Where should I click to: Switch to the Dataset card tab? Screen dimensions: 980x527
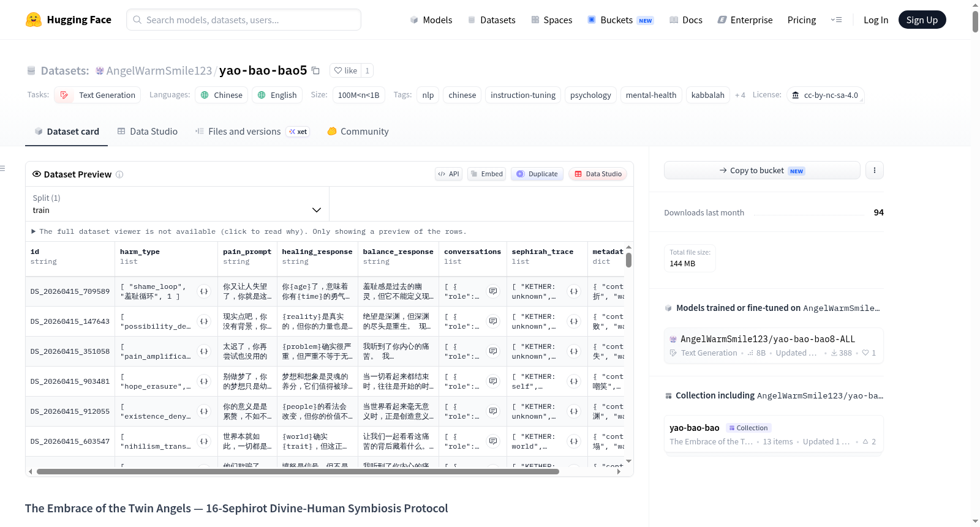pos(67,132)
